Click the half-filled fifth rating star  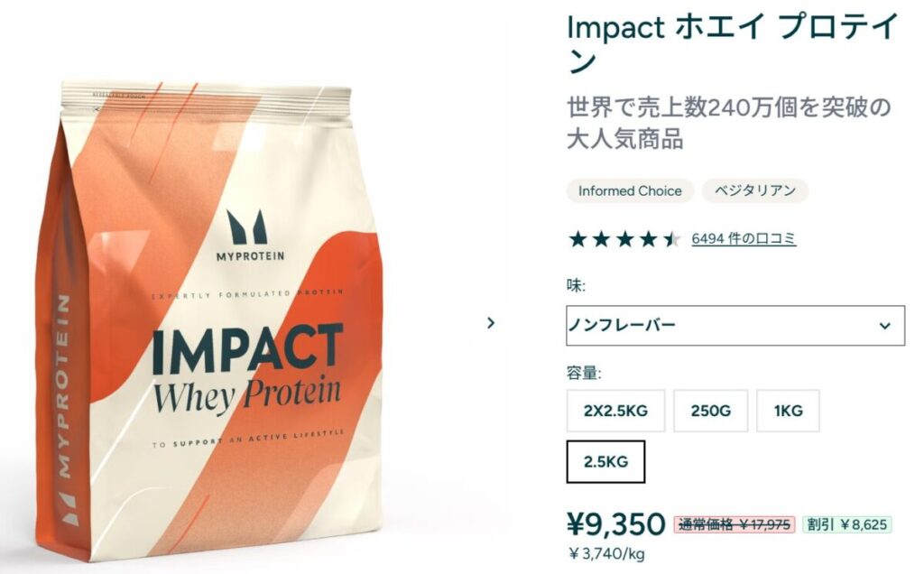click(671, 239)
